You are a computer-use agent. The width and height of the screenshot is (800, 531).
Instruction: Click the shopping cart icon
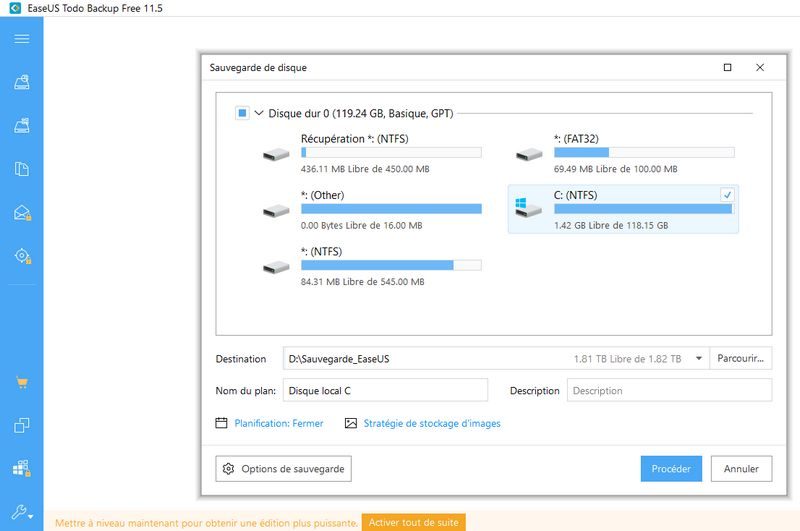point(22,383)
